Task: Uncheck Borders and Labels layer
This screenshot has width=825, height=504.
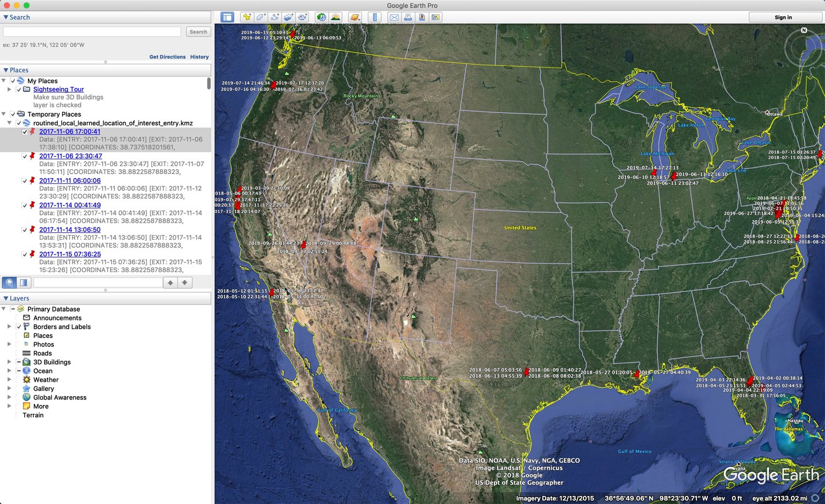Action: [19, 326]
